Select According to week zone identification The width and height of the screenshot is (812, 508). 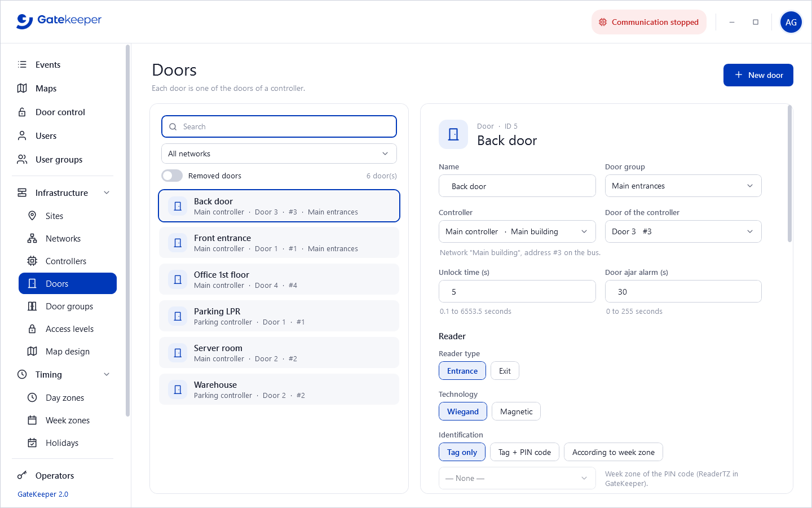[x=614, y=452]
